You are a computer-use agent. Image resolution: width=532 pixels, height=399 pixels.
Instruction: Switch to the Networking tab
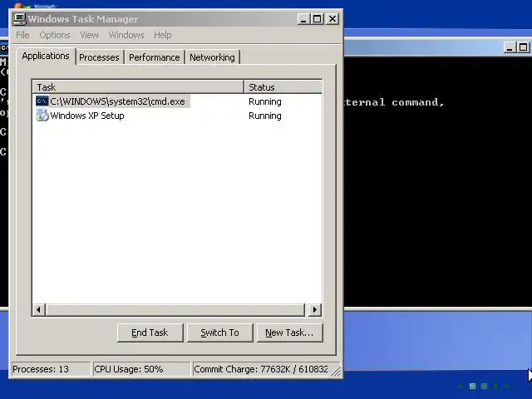[212, 57]
